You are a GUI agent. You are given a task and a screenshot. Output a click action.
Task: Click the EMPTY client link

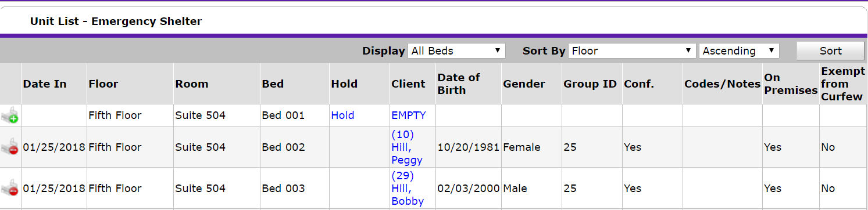pyautogui.click(x=408, y=115)
